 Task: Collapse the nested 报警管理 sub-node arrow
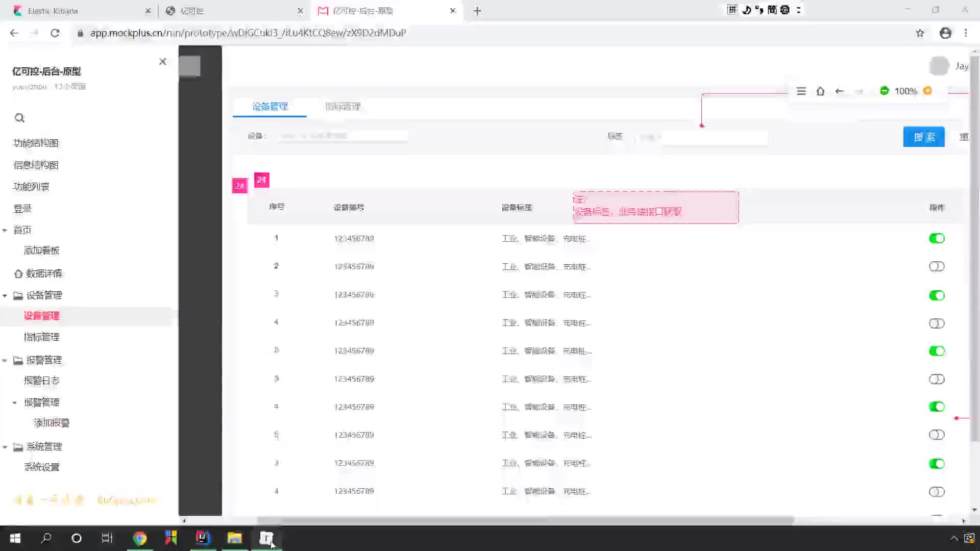coord(15,403)
